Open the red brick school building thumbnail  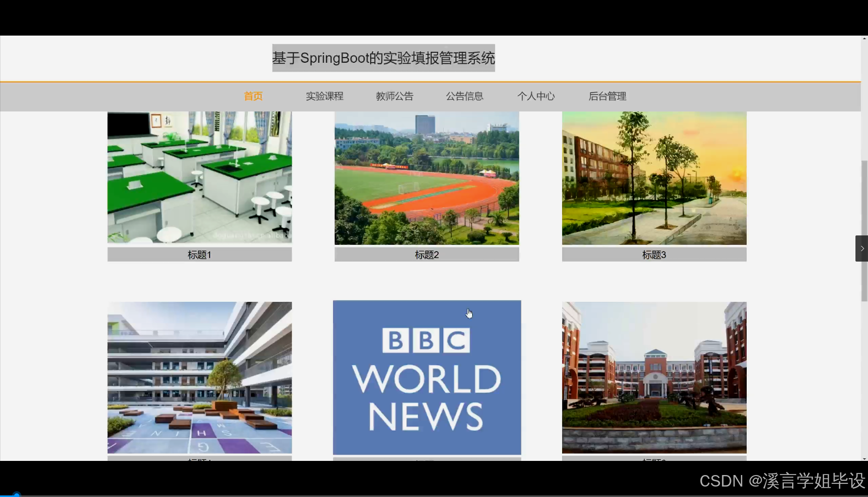(x=654, y=378)
